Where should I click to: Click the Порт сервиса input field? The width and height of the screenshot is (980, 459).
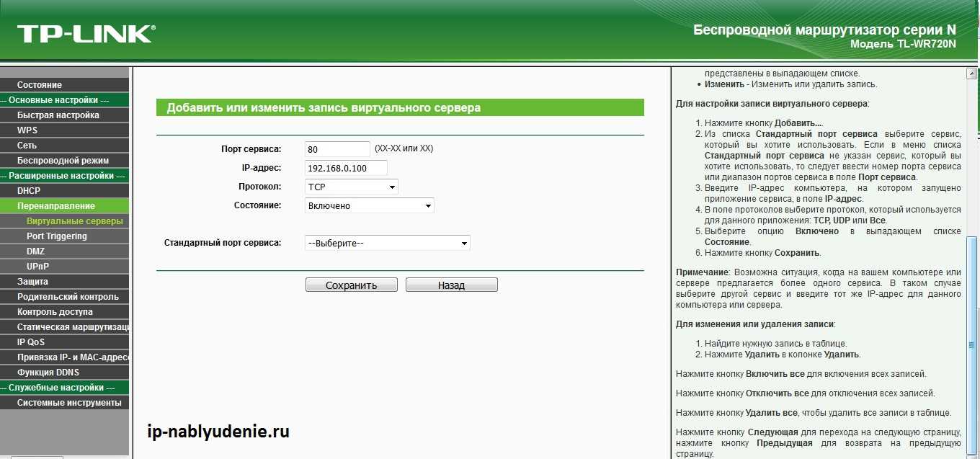click(x=337, y=149)
